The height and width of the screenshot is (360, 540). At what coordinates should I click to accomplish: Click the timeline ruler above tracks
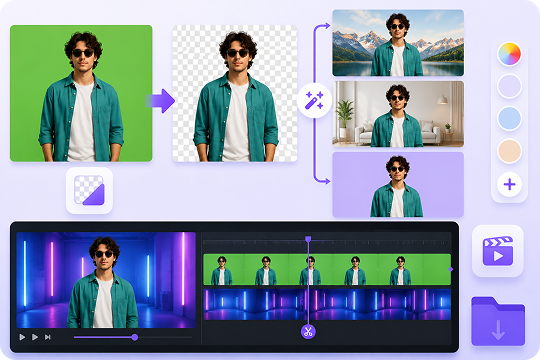(327, 242)
